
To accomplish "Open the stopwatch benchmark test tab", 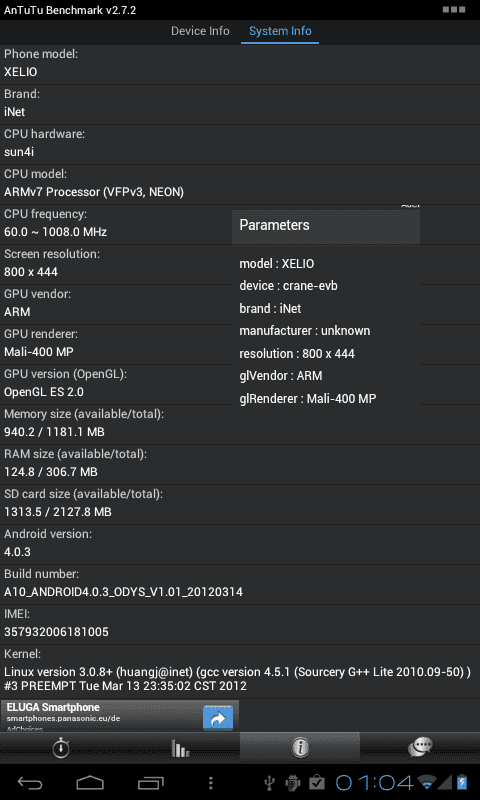I will pos(61,748).
